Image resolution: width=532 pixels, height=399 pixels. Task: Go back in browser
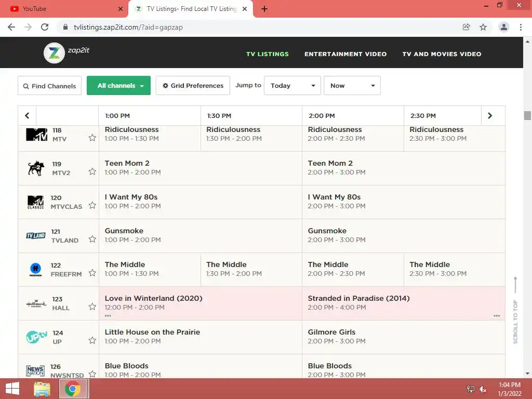[x=11, y=27]
